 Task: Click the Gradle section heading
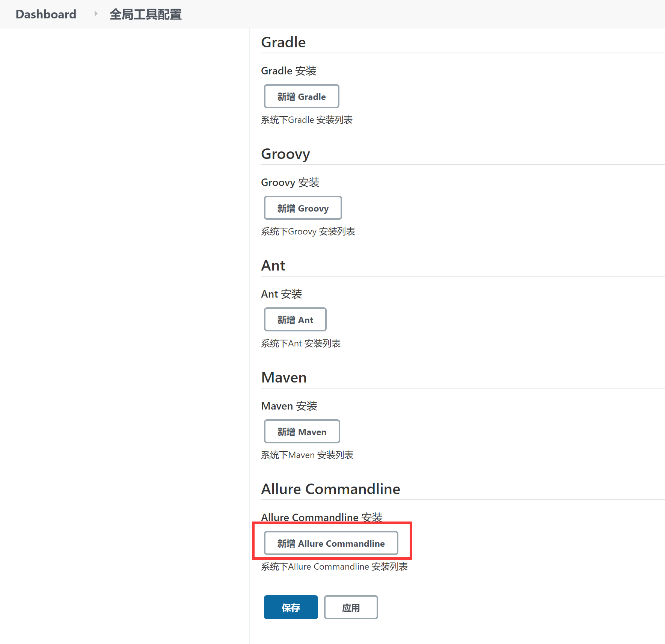click(283, 42)
